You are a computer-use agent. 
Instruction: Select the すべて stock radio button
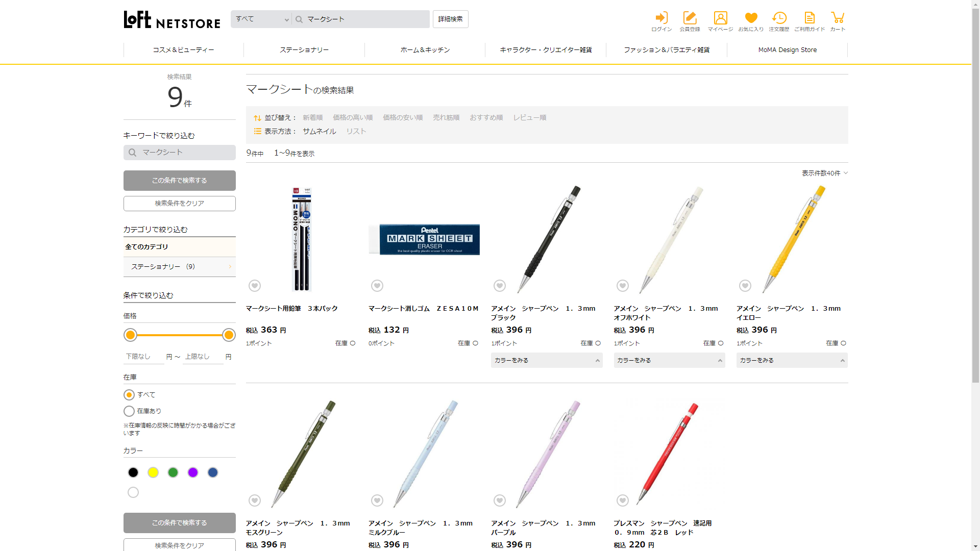coord(129,395)
